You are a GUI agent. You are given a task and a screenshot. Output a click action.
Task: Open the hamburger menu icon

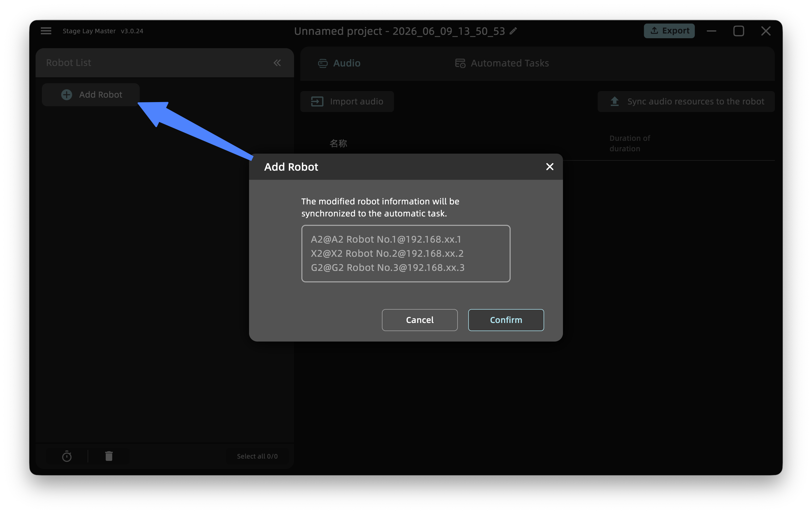coord(46,31)
